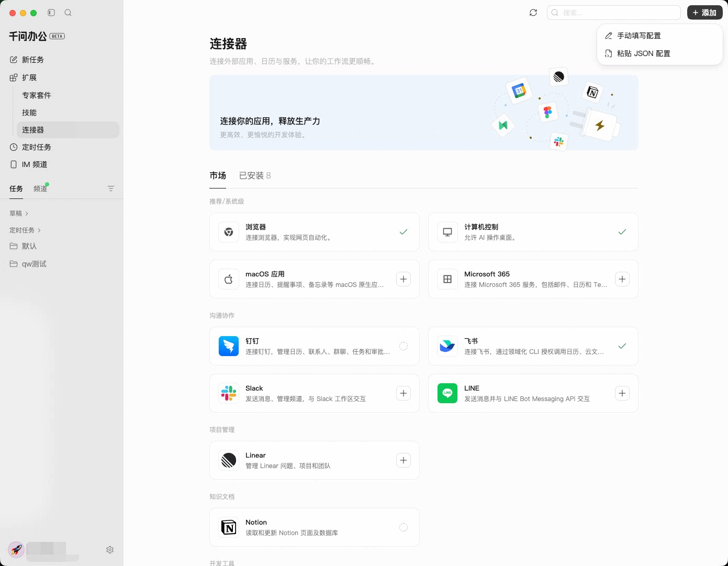Image resolution: width=728 pixels, height=566 pixels.
Task: Click the Microsoft 365 grid icon
Action: coord(447,279)
